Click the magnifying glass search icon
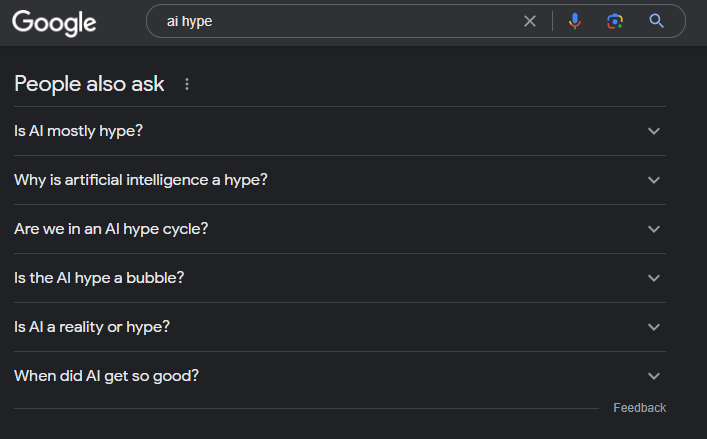Image resolution: width=707 pixels, height=439 pixels. click(x=656, y=21)
